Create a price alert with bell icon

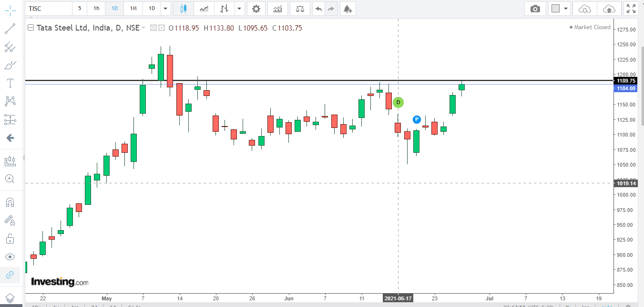(x=348, y=9)
